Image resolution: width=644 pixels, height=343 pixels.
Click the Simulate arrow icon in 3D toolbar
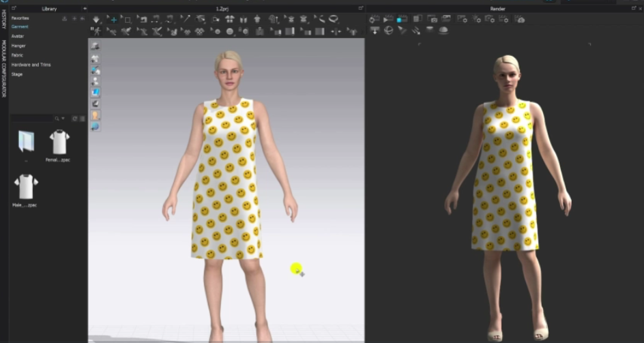click(x=96, y=19)
